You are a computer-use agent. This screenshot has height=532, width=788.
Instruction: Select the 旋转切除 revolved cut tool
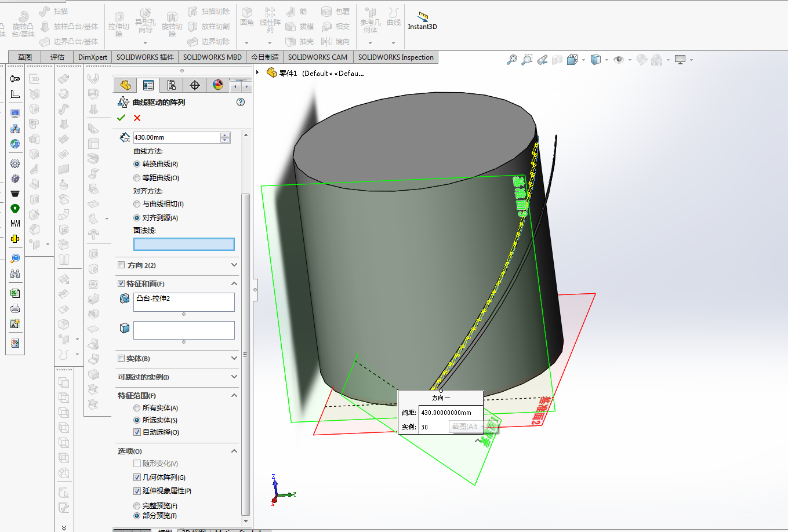pos(172,24)
